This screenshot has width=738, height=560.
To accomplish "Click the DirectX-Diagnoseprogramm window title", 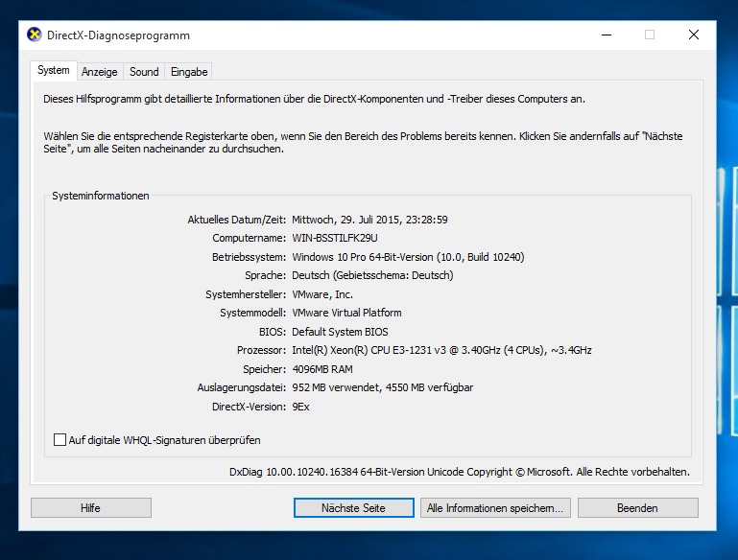I will pos(118,35).
